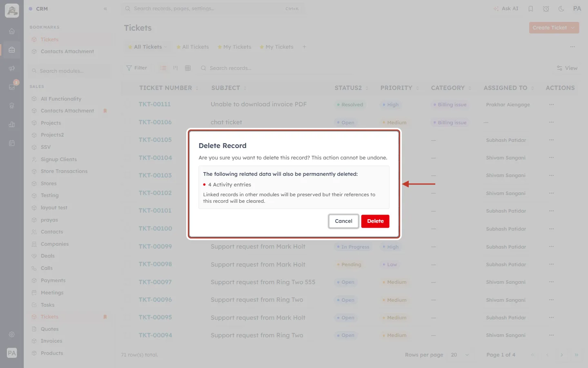
Task: Toggle dark mode moon icon
Action: (561, 9)
